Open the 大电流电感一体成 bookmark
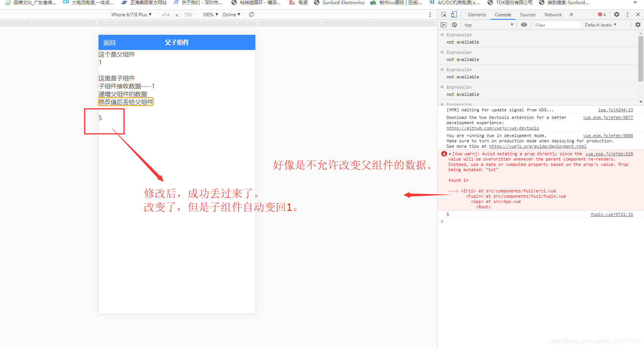The image size is (644, 348). 88,3
